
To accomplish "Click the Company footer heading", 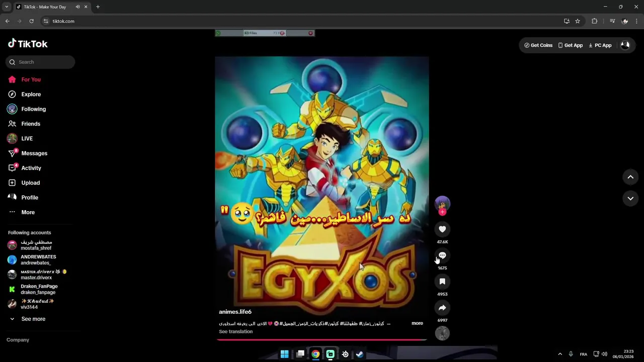I will tap(18, 340).
